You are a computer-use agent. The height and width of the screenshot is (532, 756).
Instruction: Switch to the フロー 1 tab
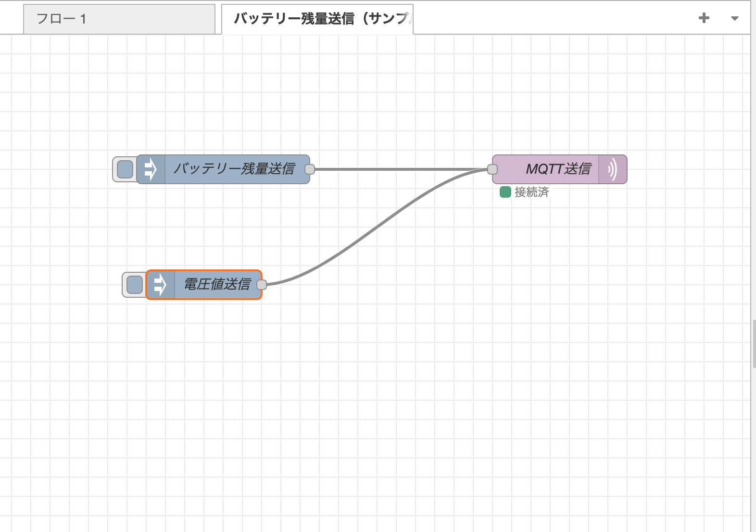tap(119, 19)
